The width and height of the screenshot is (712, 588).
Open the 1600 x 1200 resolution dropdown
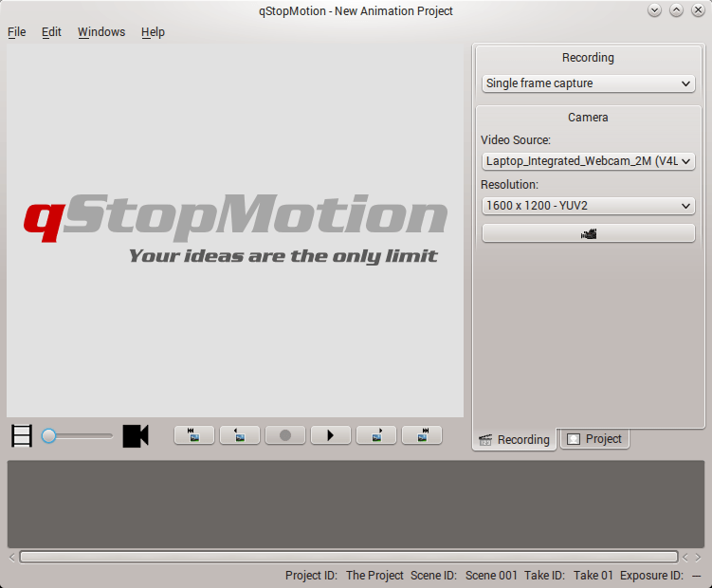(588, 206)
